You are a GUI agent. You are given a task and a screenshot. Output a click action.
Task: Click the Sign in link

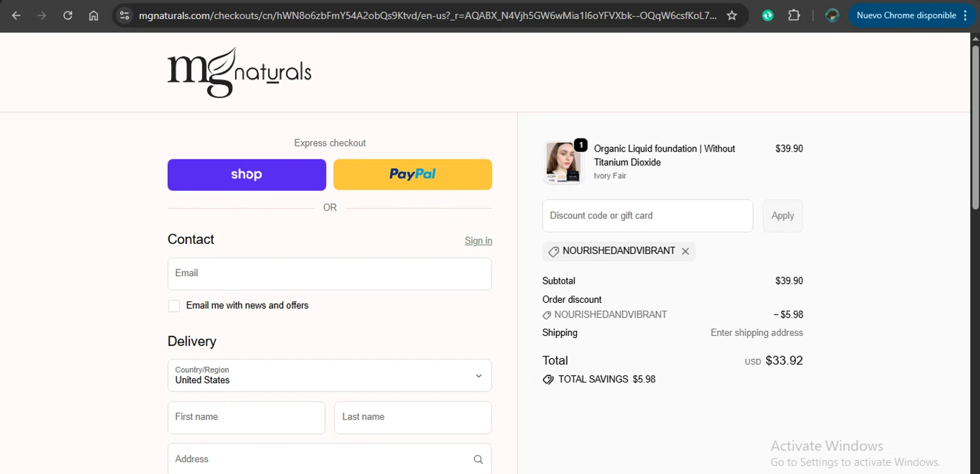[x=478, y=241]
